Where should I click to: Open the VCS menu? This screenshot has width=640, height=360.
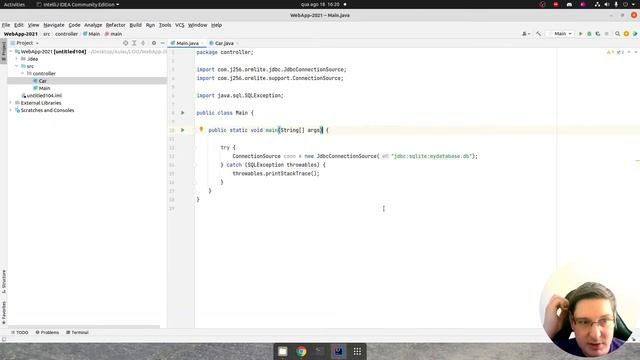(180, 25)
